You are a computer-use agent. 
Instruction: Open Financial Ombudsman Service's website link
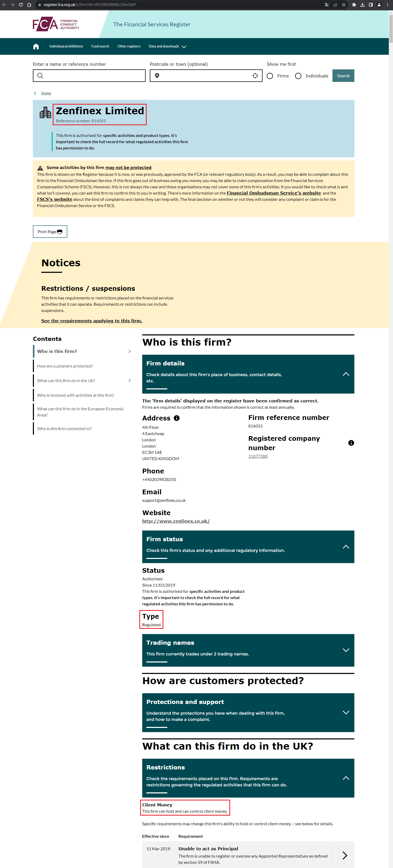tap(274, 193)
